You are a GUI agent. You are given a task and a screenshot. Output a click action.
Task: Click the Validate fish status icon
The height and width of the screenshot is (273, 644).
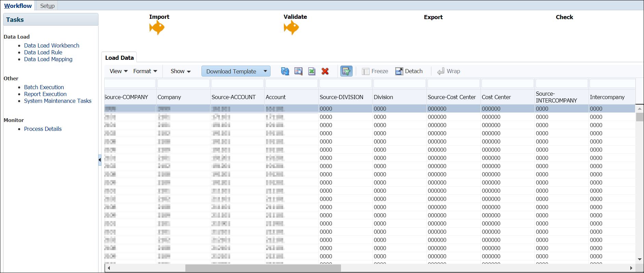(x=291, y=28)
